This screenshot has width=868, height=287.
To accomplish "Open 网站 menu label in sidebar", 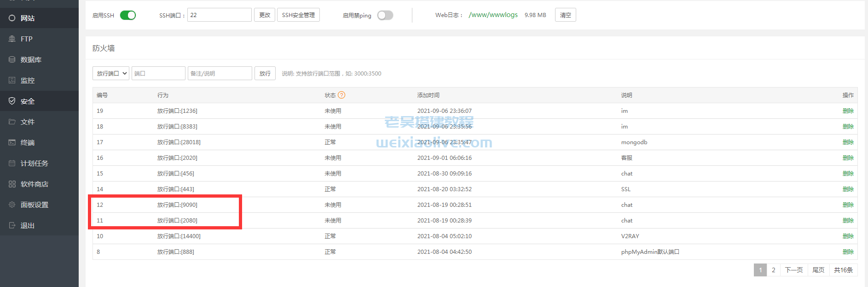I will (28, 18).
